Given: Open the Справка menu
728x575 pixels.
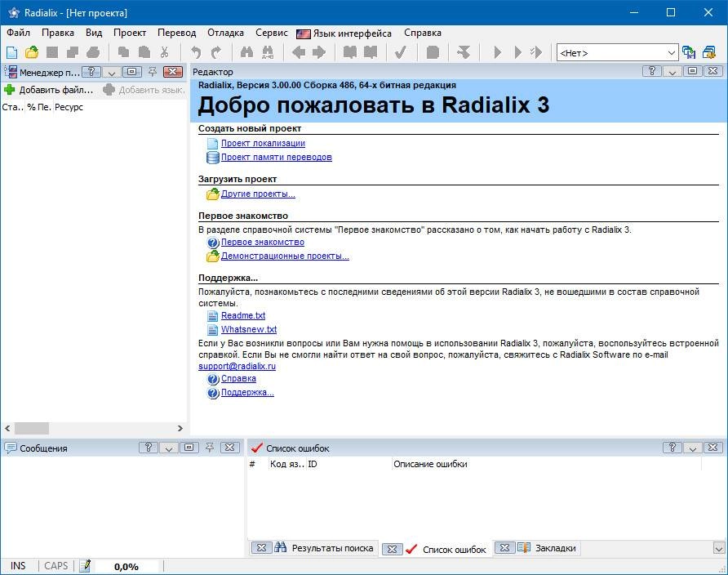Looking at the screenshot, I should point(423,33).
